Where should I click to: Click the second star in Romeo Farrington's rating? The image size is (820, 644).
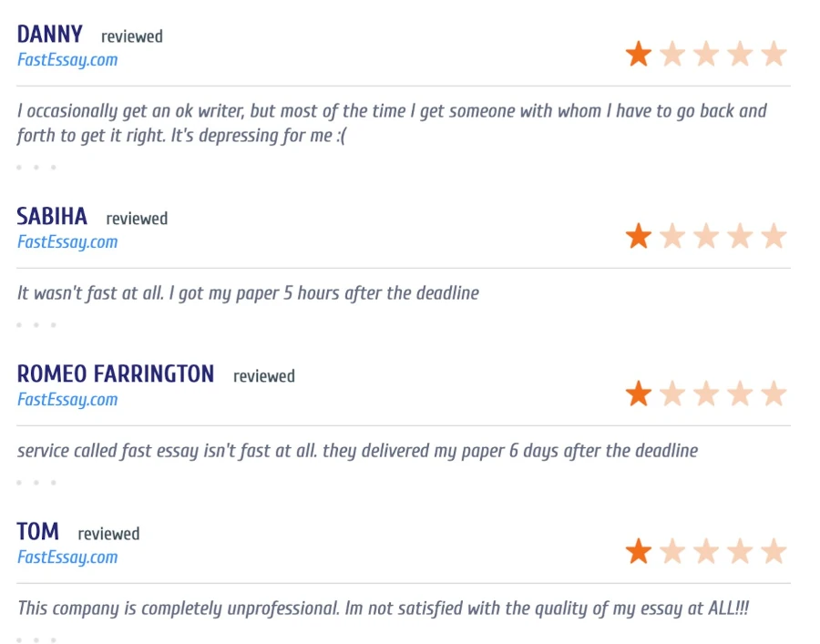point(672,394)
